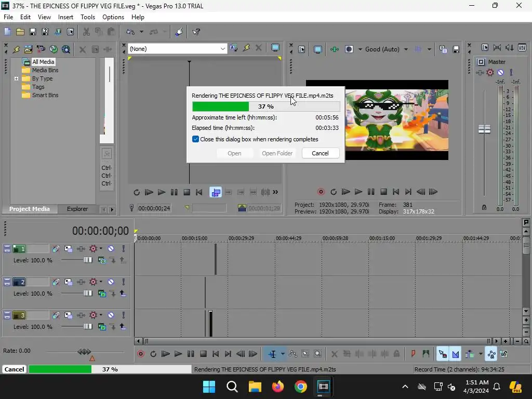Click Record button in main transport bar
The width and height of the screenshot is (532, 399).
(140, 354)
